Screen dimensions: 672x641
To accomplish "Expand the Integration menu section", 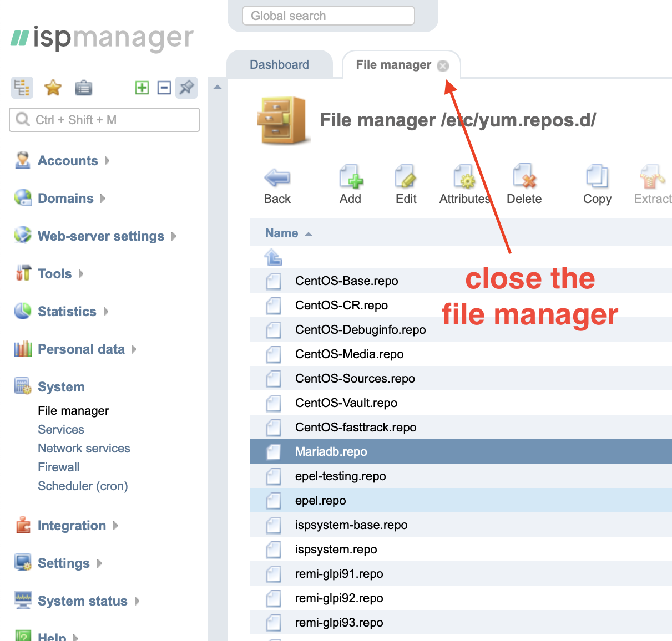I will click(115, 526).
